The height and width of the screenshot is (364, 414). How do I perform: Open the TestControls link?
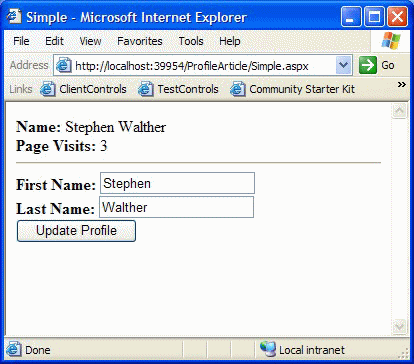[x=188, y=89]
